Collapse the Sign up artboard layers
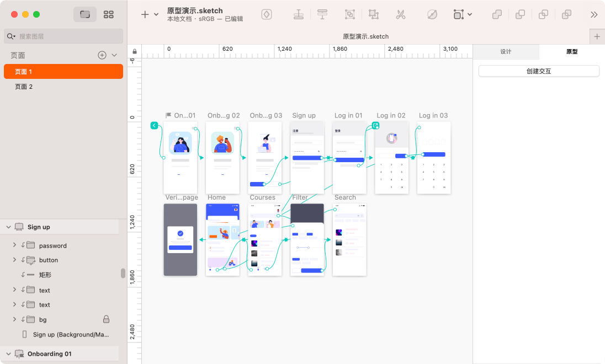This screenshot has width=605, height=364. (x=8, y=227)
